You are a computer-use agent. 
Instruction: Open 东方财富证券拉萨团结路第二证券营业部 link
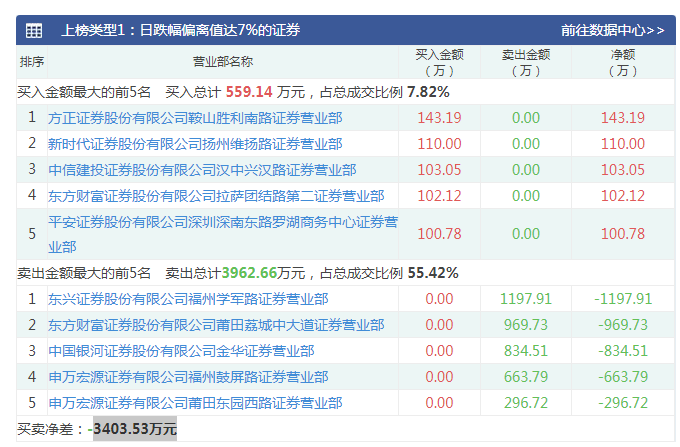coord(216,196)
